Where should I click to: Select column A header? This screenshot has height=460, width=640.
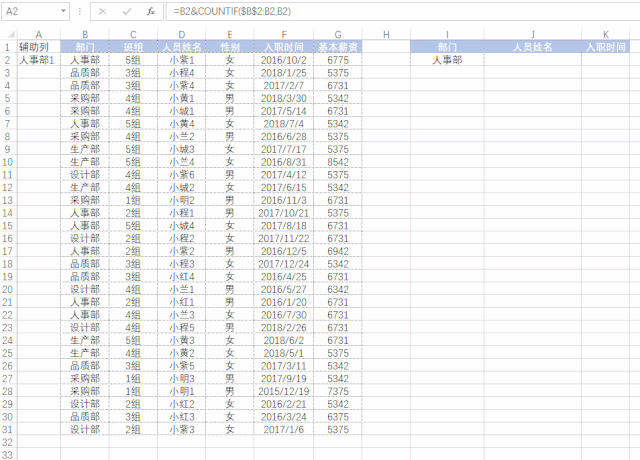point(39,35)
